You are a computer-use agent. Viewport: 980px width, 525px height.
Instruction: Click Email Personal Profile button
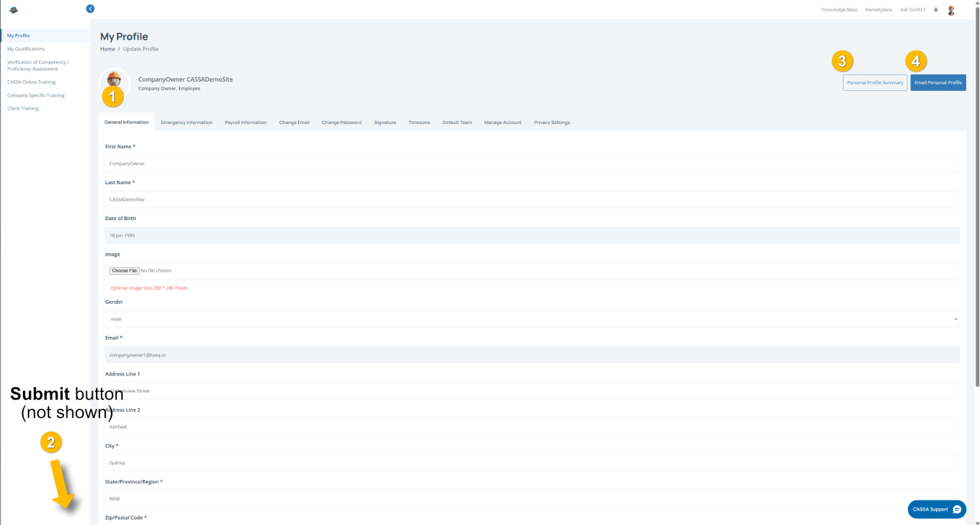point(938,83)
